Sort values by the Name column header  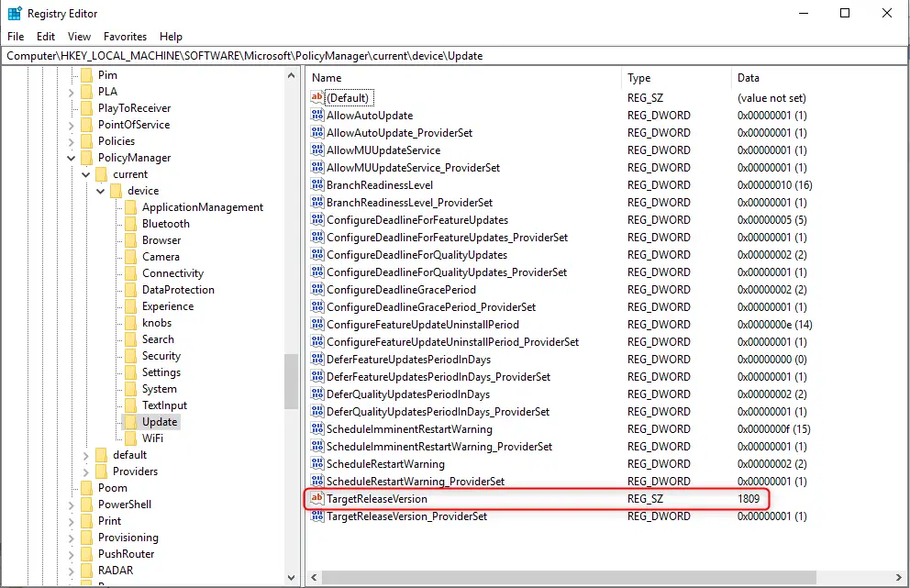464,78
